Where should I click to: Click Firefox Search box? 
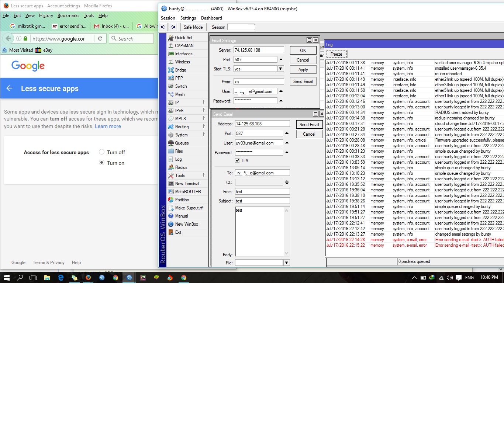coord(131,38)
